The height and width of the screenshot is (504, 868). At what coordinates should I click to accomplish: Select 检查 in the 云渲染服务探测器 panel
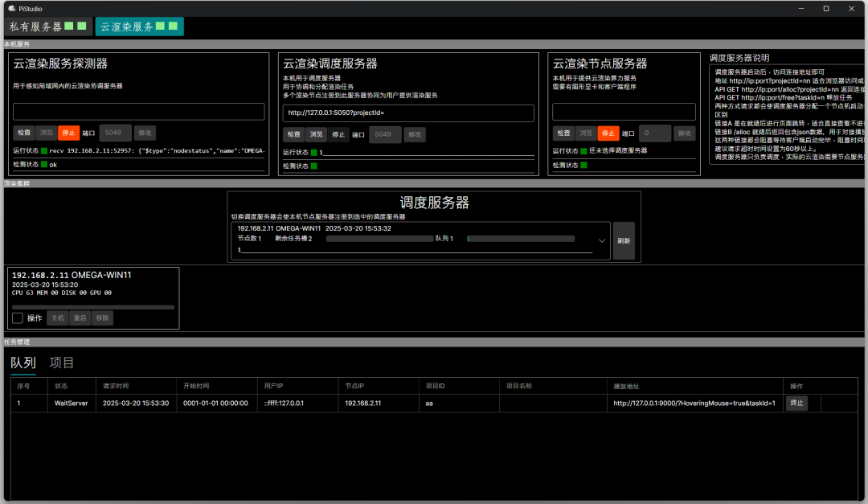[x=24, y=133]
